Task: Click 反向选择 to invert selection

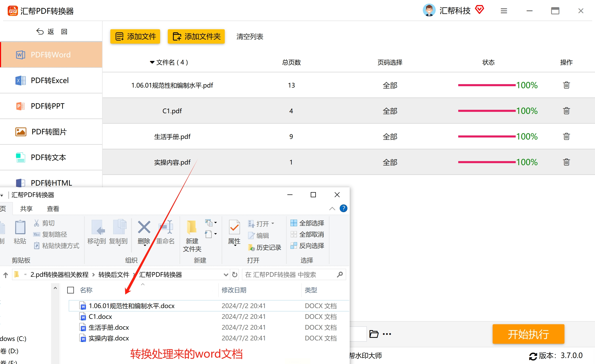Action: point(307,245)
